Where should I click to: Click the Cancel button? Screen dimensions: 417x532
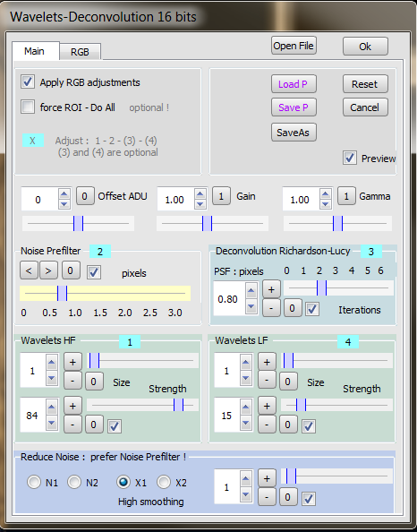pos(365,107)
